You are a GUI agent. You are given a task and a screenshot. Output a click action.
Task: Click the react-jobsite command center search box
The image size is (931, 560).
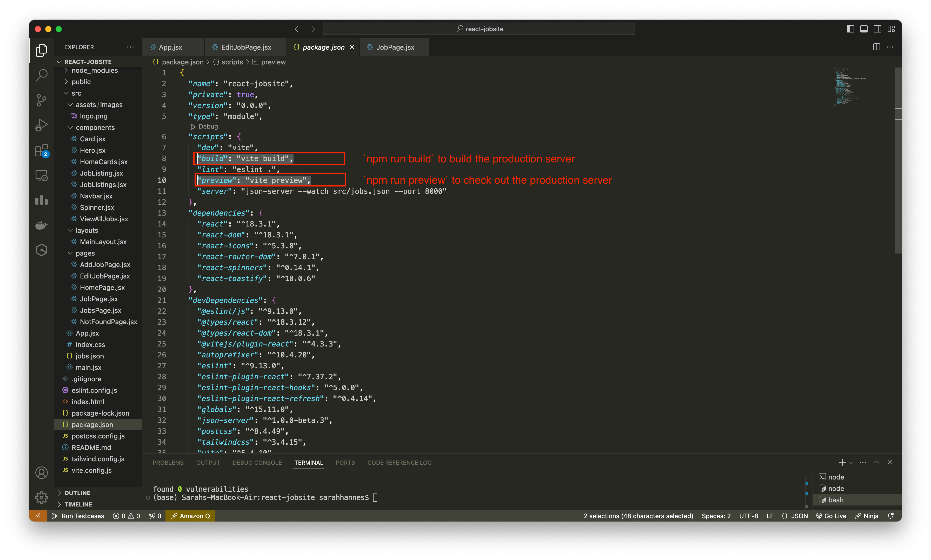click(478, 29)
